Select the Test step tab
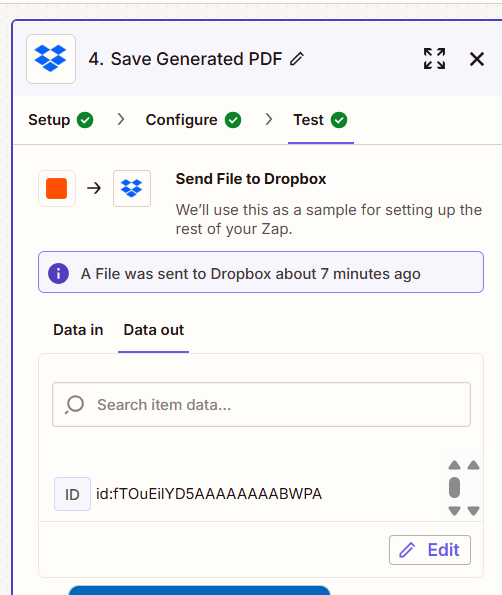 tap(320, 120)
